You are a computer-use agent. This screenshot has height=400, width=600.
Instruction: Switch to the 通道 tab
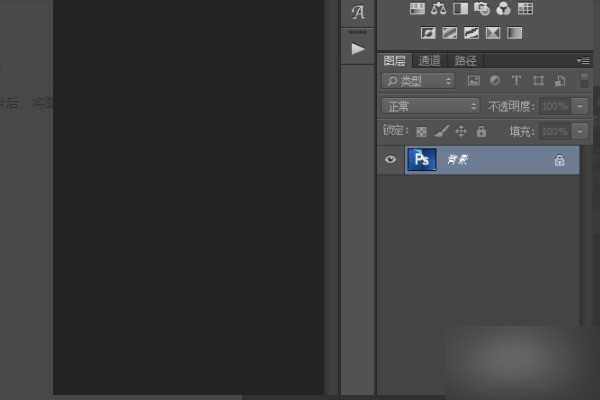(x=429, y=60)
